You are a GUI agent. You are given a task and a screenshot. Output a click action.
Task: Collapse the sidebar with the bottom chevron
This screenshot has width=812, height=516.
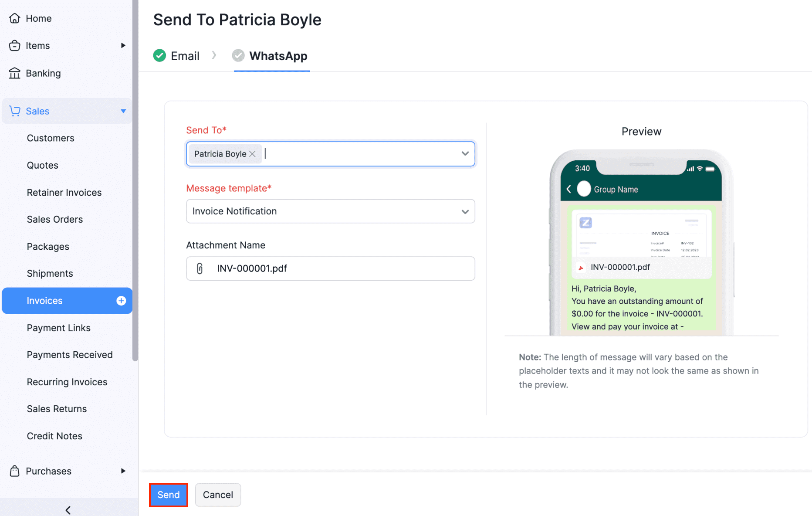68,510
